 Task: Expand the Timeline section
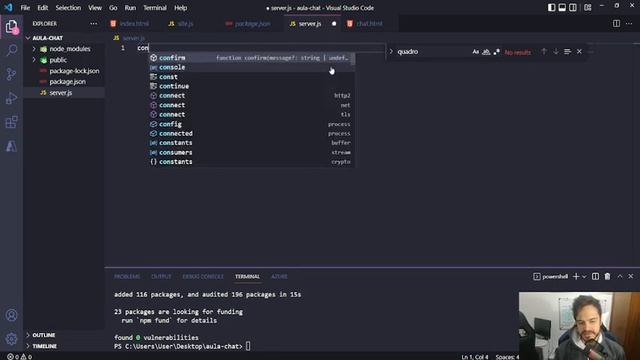64,346
